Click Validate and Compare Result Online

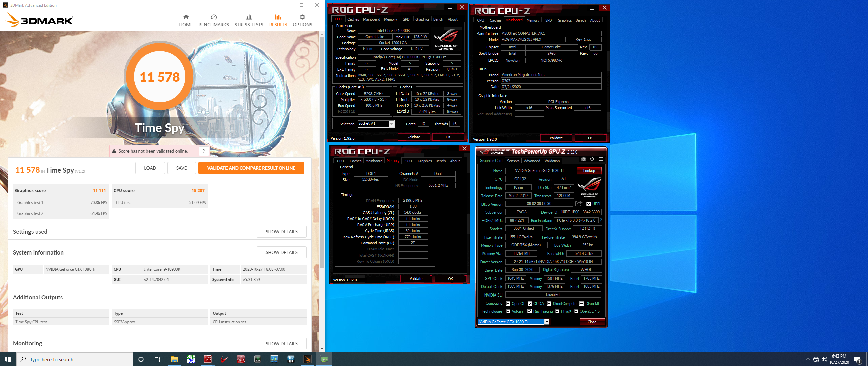click(x=251, y=168)
